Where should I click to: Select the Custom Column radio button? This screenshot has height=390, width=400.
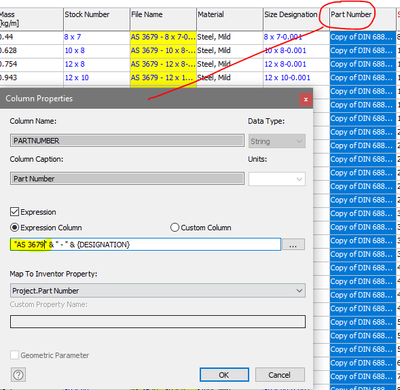pos(175,228)
